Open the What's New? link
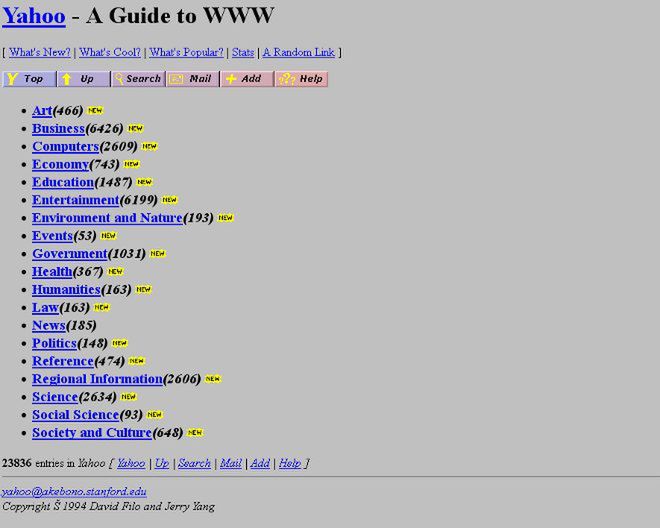Viewport: 660px width, 528px height. 40,52
